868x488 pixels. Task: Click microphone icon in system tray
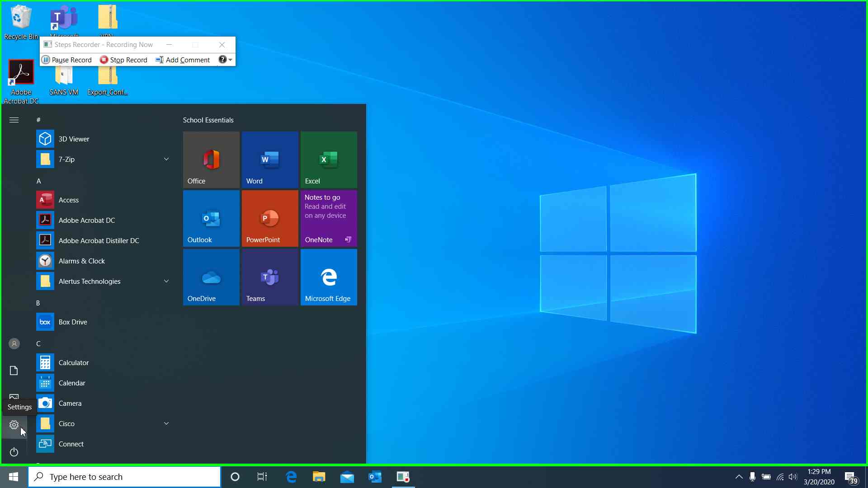coord(752,477)
